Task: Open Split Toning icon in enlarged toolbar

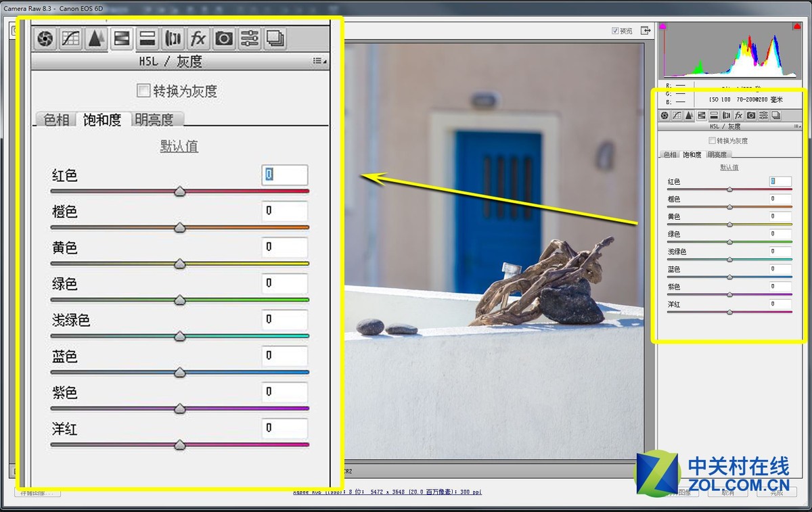Action: pos(148,39)
